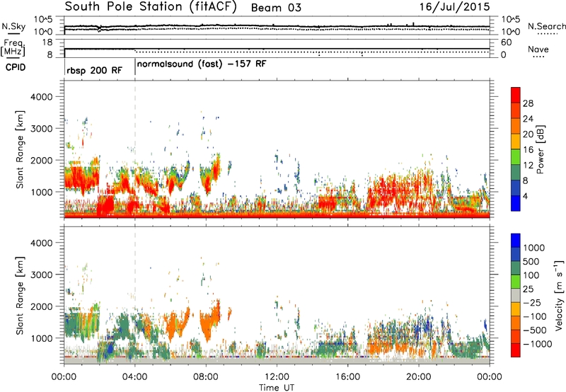Click the '4' tick on power colorbar
The height and width of the screenshot is (392, 566).
(525, 196)
